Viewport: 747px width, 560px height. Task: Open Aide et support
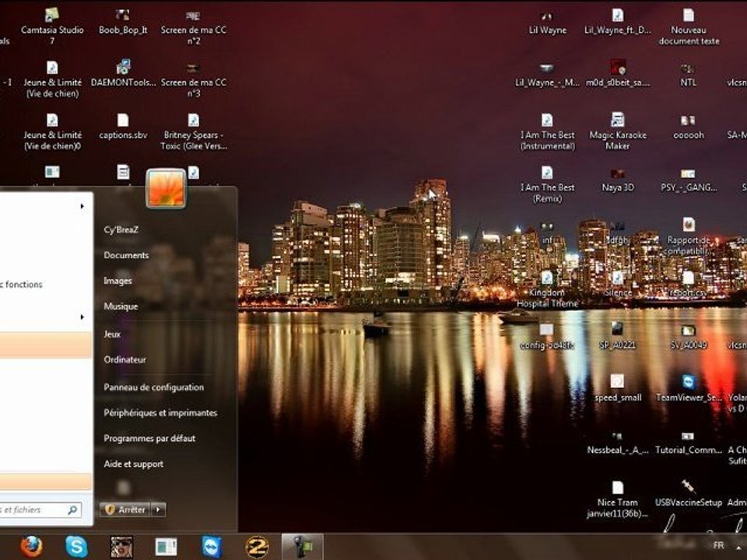point(133,464)
